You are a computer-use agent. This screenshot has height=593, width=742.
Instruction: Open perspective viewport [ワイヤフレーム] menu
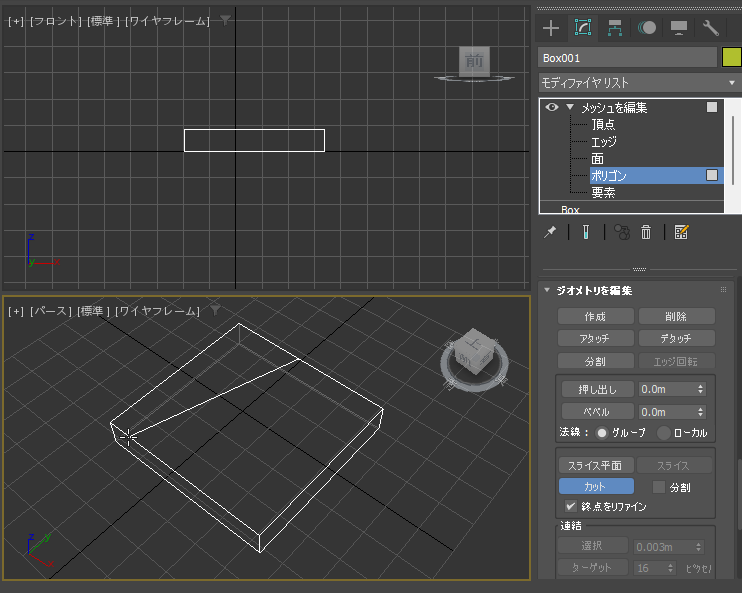click(x=158, y=311)
